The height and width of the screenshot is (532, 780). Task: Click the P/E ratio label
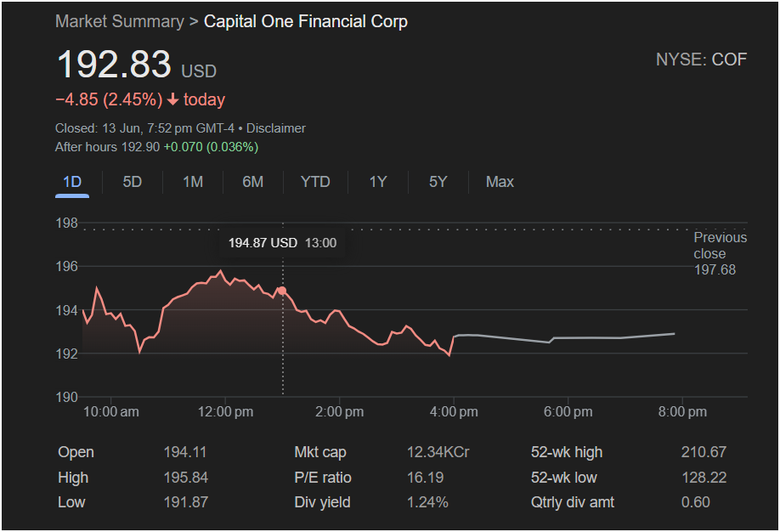[x=323, y=478]
